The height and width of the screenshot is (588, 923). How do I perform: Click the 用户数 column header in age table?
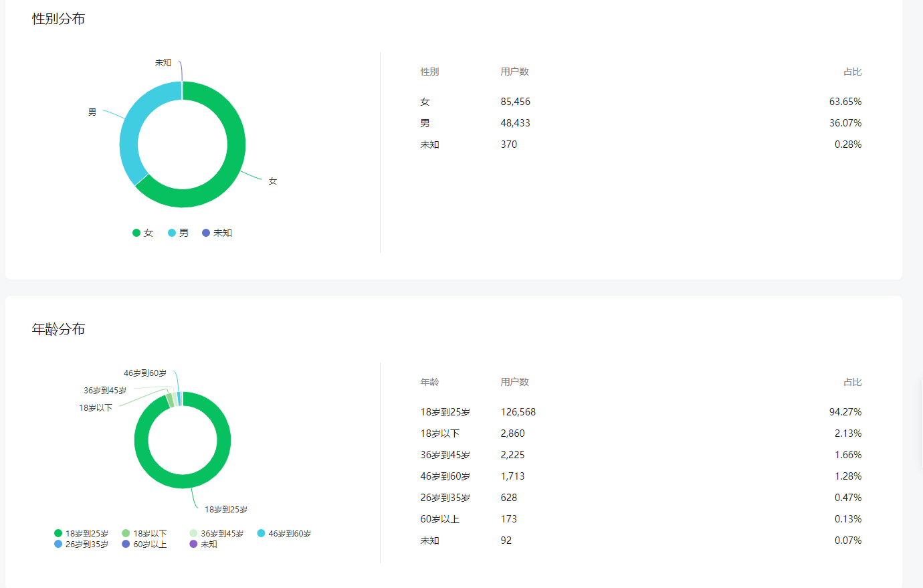pos(514,382)
